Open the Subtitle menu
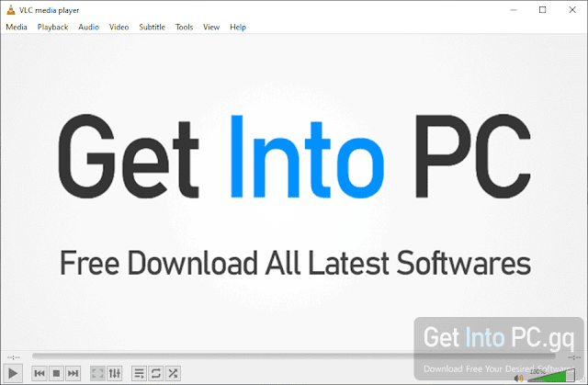Screen dimensions: 588x385 point(153,27)
